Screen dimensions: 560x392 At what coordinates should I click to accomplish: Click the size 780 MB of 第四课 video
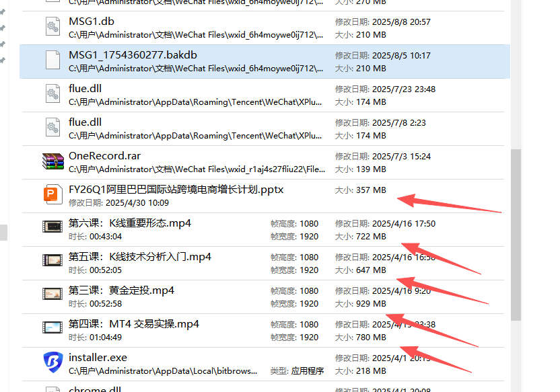point(360,338)
